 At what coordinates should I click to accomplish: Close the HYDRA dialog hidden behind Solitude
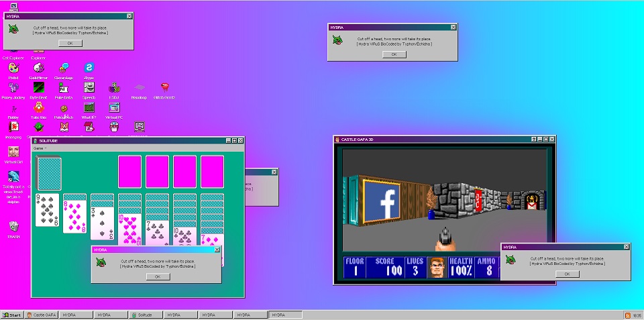click(x=274, y=172)
